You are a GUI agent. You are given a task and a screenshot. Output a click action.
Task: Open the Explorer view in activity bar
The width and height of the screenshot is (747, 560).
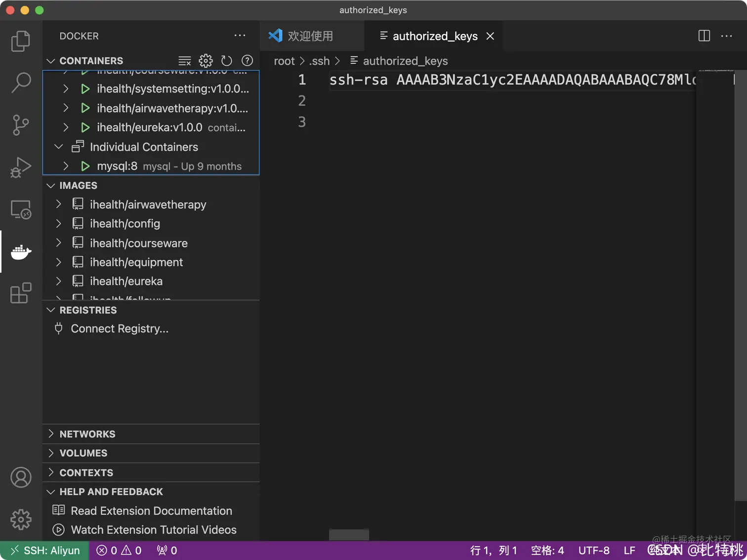(21, 41)
